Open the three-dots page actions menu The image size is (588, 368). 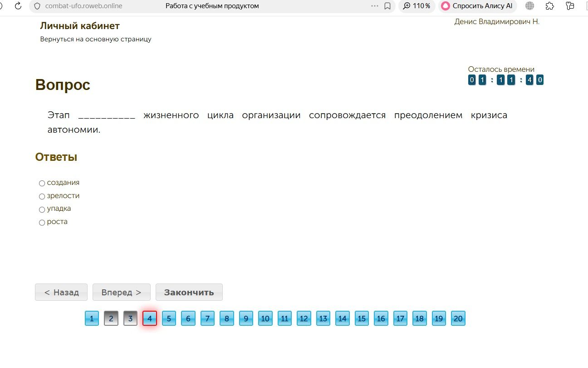coord(374,6)
